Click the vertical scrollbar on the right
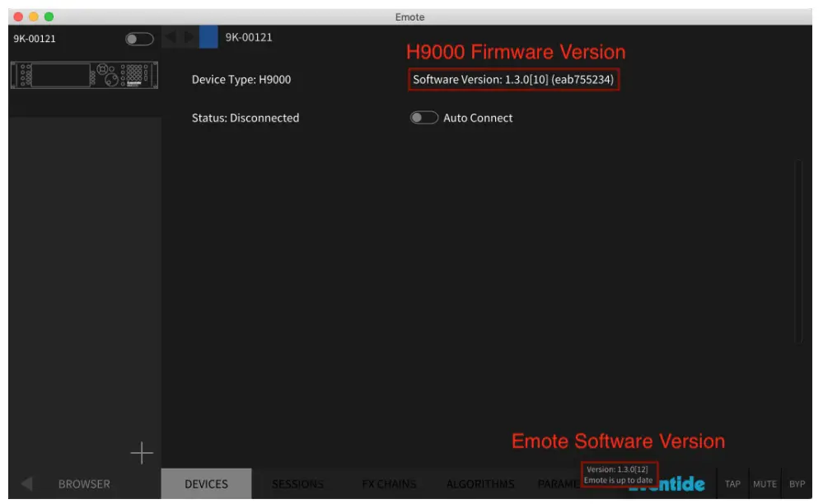 click(x=798, y=250)
